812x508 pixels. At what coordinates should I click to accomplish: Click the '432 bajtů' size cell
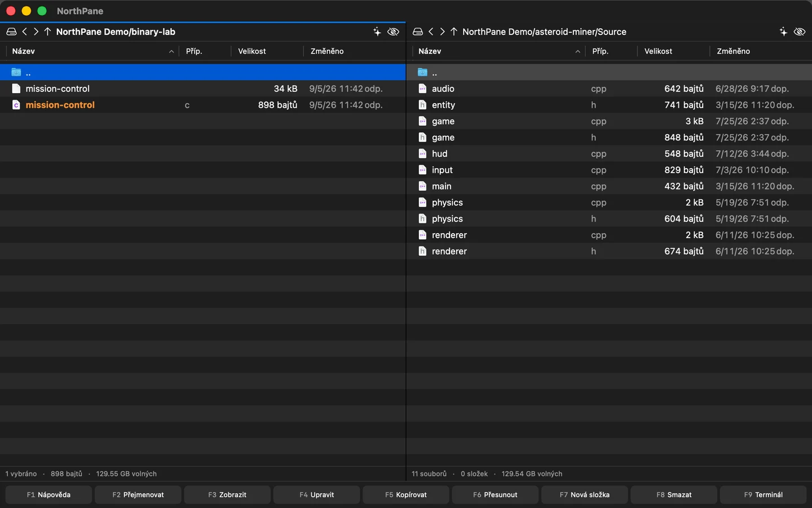coord(684,186)
